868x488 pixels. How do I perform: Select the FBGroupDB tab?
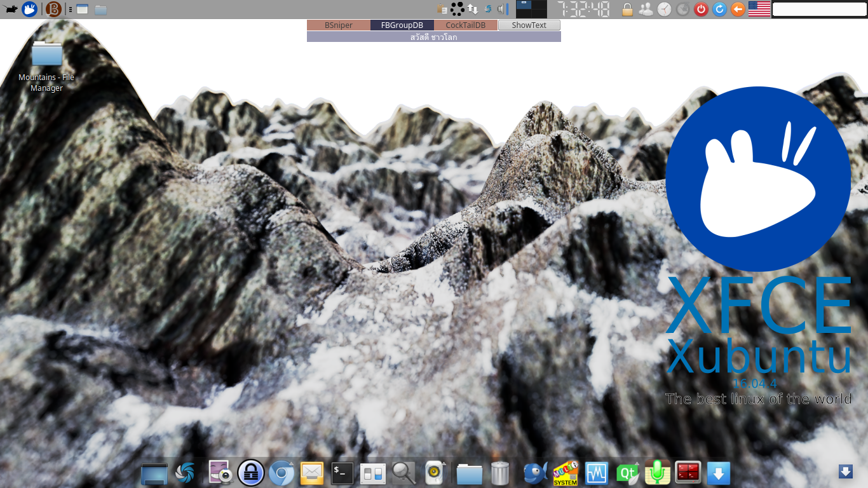coord(402,25)
